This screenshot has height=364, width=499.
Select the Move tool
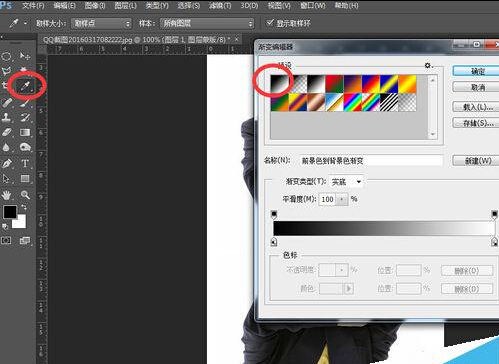(25, 56)
